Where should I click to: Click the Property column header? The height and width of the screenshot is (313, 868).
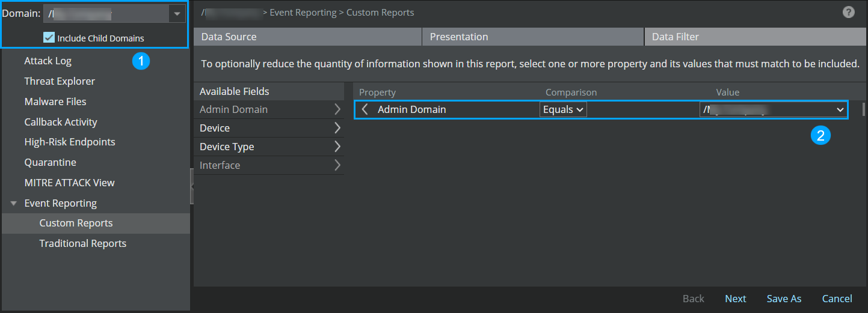tap(377, 92)
